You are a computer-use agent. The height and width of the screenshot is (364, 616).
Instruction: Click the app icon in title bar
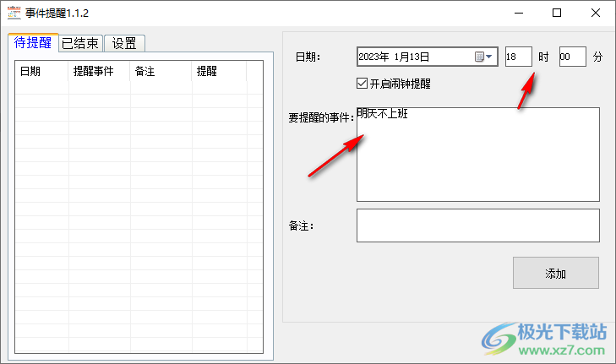[14, 13]
